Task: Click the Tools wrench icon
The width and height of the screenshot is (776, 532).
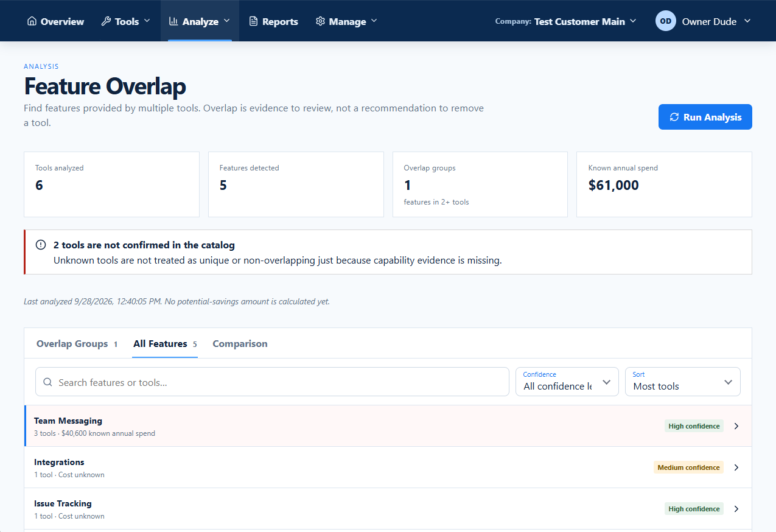Action: [x=106, y=21]
